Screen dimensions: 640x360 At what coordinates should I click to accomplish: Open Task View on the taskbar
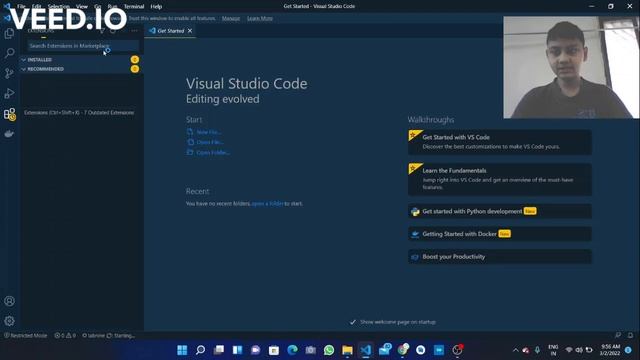click(219, 350)
